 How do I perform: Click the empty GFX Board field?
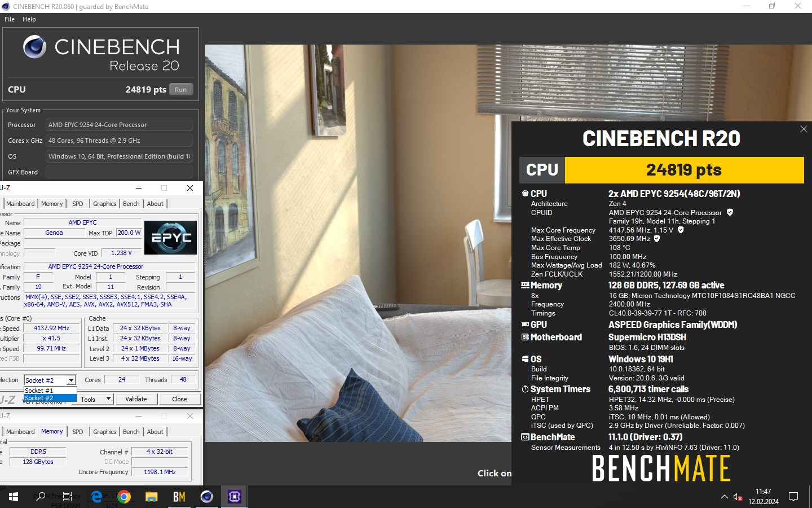point(119,172)
